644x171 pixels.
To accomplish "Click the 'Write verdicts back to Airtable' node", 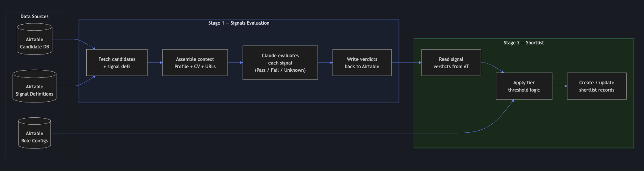I will (362, 63).
